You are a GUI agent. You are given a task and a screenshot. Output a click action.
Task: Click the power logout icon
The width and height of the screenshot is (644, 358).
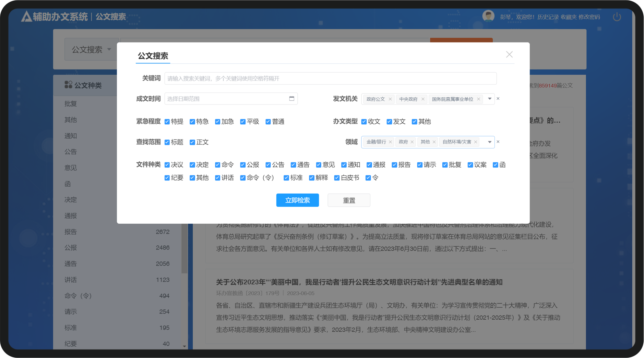[617, 17]
